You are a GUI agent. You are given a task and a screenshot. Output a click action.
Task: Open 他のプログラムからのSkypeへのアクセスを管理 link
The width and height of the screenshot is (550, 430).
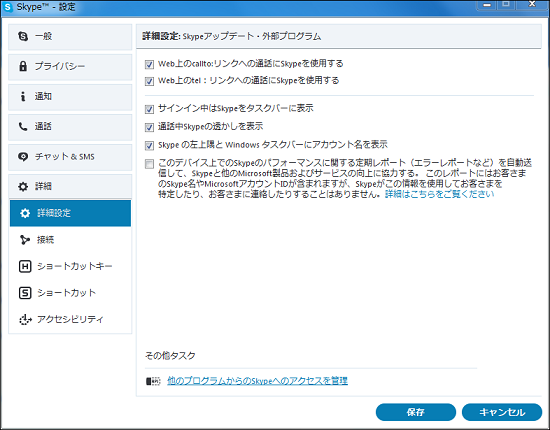click(x=257, y=381)
